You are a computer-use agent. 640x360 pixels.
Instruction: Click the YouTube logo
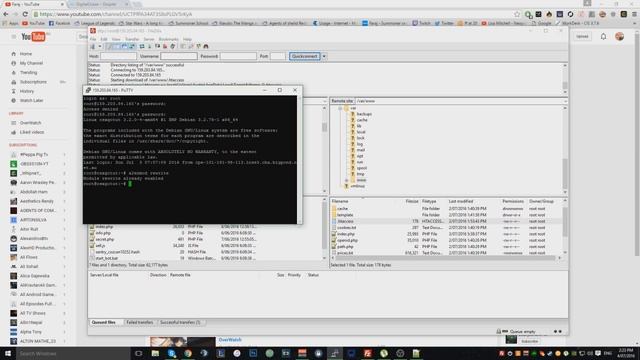[x=33, y=37]
